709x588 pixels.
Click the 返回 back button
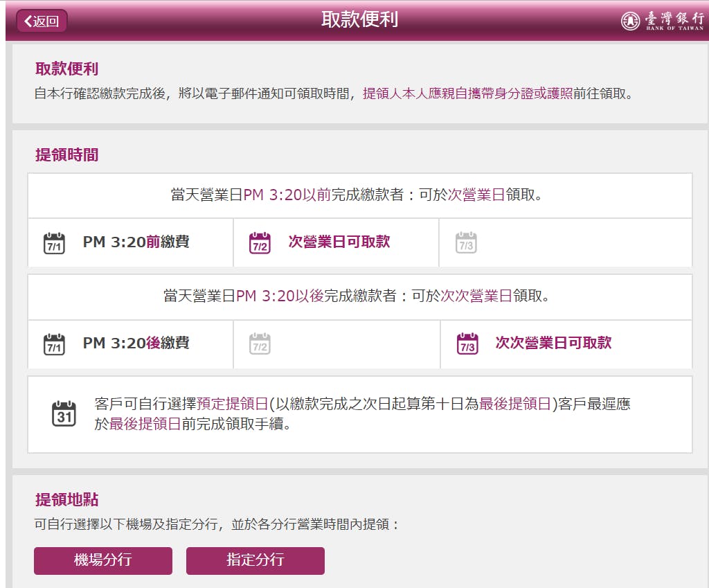42,21
